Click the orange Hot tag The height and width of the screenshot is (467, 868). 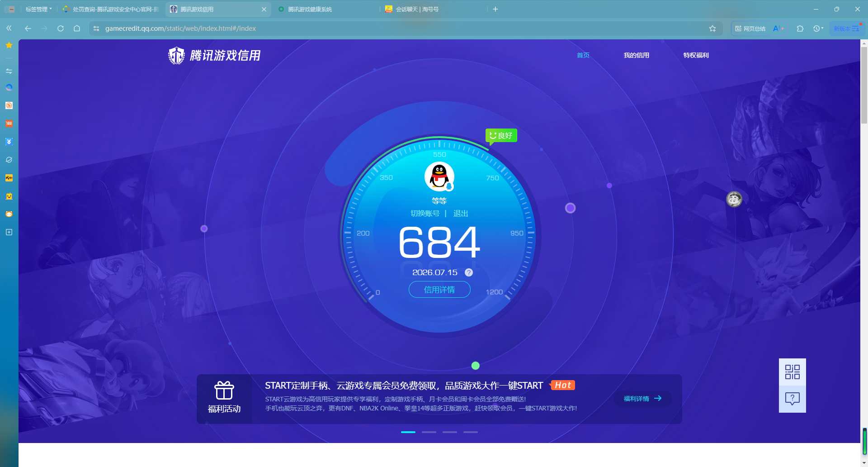(563, 385)
